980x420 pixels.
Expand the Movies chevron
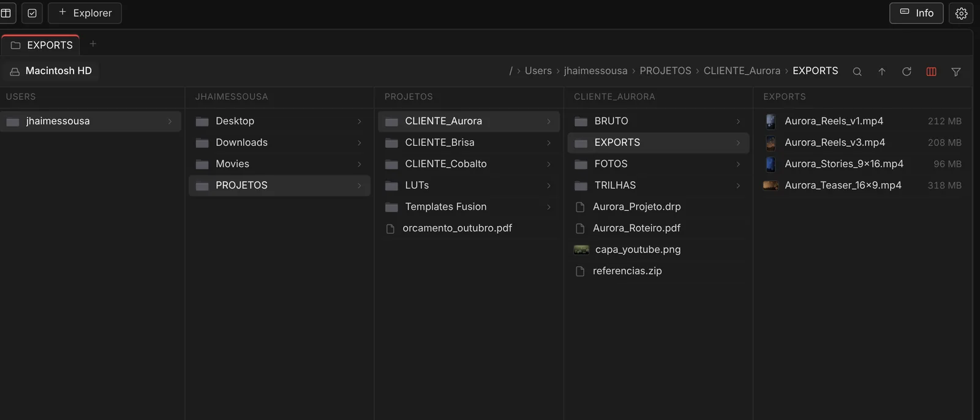point(360,164)
